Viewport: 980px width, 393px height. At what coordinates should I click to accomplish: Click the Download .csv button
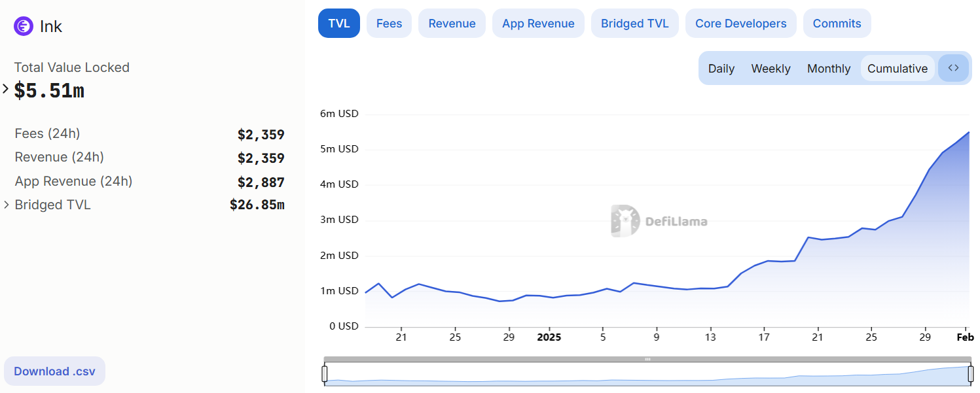pos(54,371)
